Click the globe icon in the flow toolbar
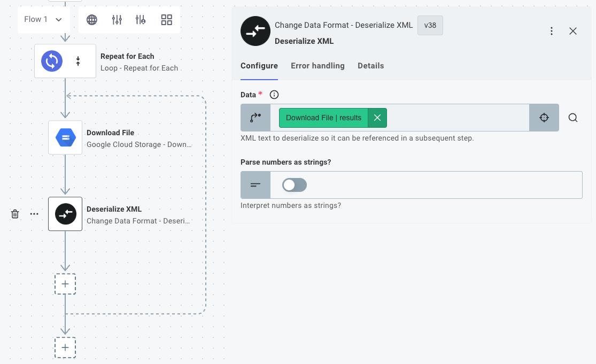The image size is (596, 364). point(91,19)
